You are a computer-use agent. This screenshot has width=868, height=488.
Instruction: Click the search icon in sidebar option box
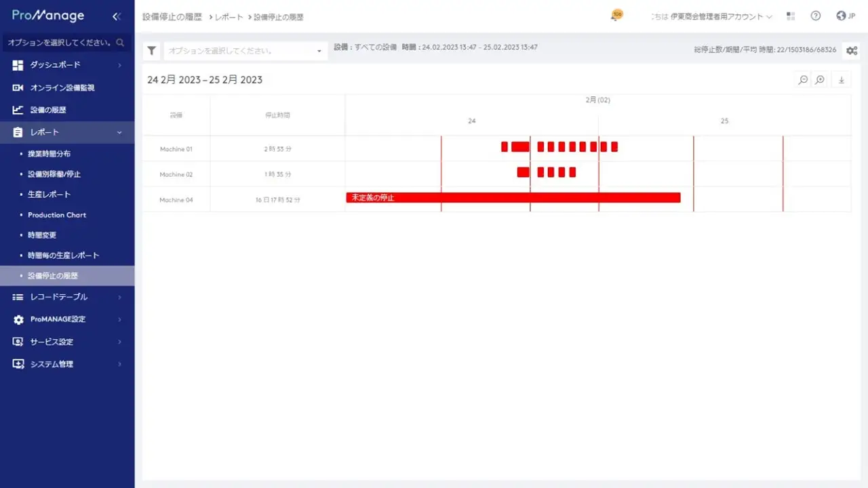(x=120, y=43)
